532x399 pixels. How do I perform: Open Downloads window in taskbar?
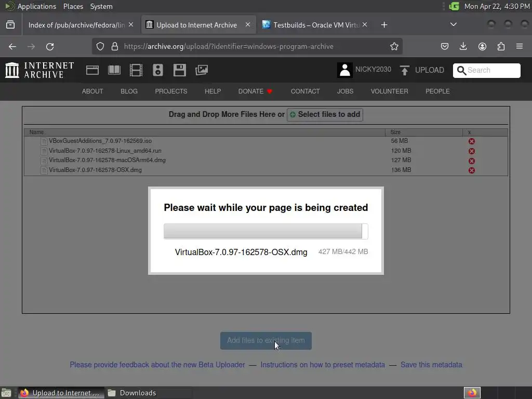(149, 393)
